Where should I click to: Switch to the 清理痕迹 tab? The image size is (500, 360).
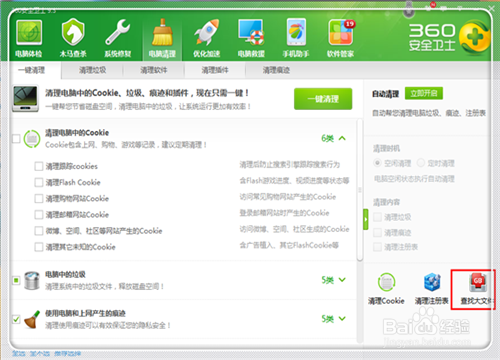tap(276, 70)
